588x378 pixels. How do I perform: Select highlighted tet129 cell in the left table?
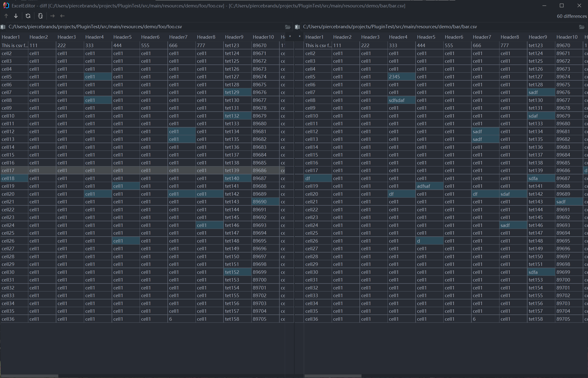[237, 92]
